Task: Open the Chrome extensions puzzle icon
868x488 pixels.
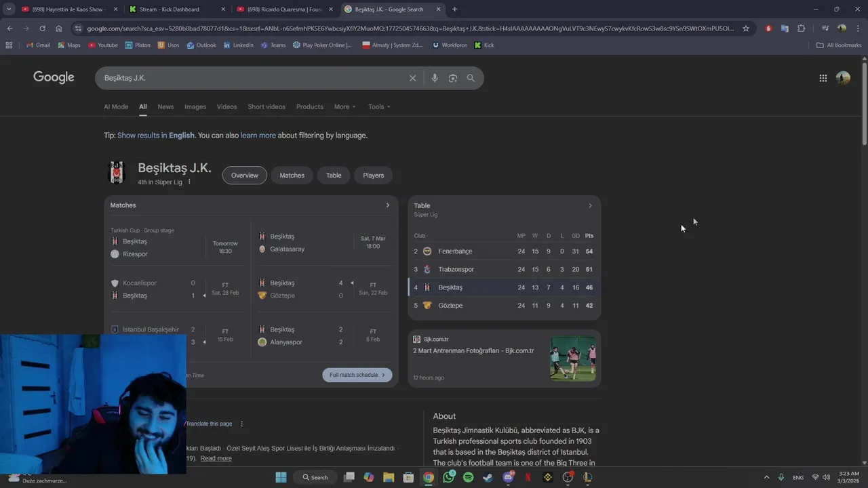Action: (x=802, y=28)
